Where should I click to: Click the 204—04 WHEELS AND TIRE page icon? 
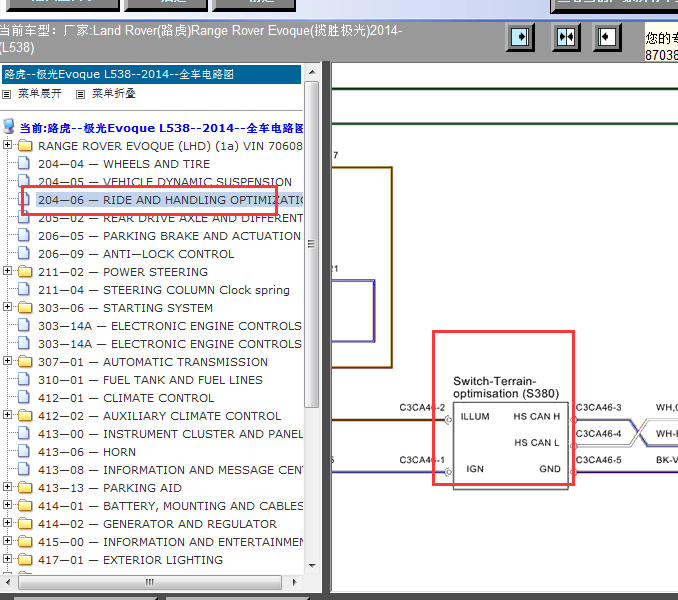click(24, 163)
